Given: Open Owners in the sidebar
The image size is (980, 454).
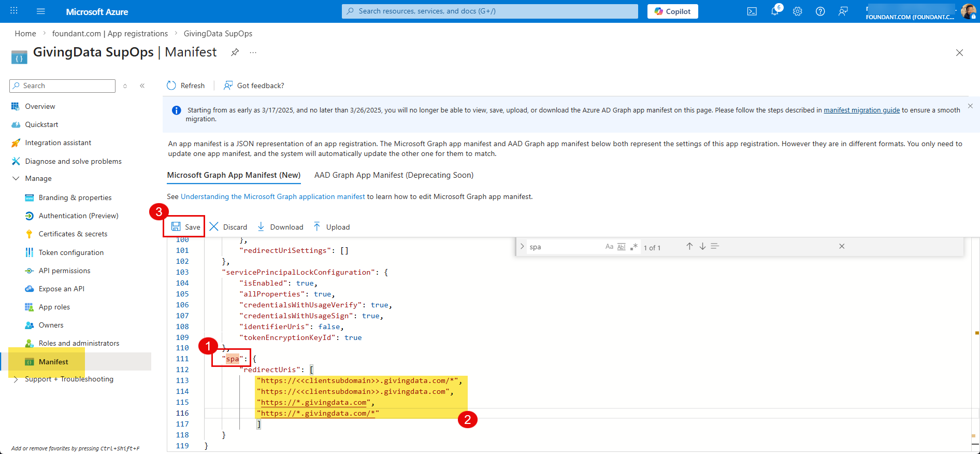Looking at the screenshot, I should point(51,325).
